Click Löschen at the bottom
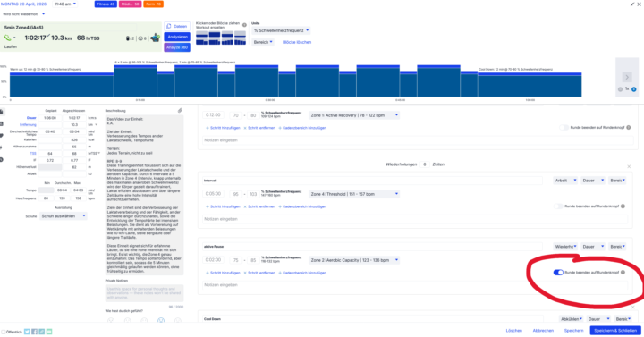This screenshot has width=644, height=337. click(513, 331)
